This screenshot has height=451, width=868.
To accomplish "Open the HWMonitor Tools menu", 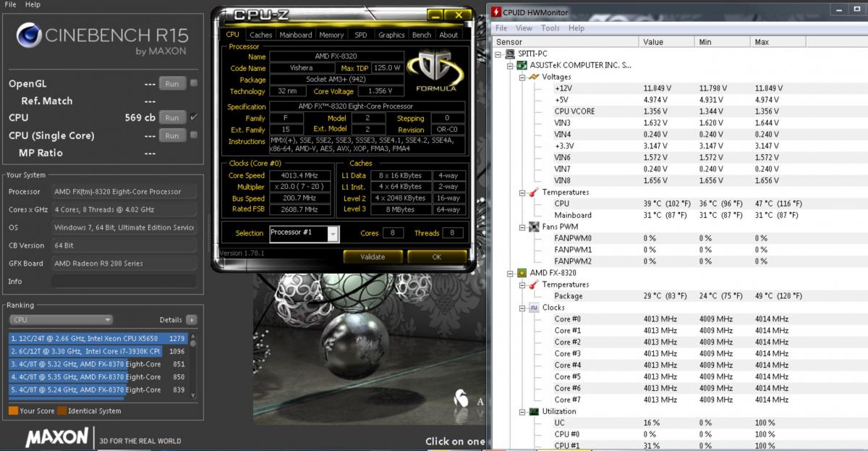I will click(550, 28).
